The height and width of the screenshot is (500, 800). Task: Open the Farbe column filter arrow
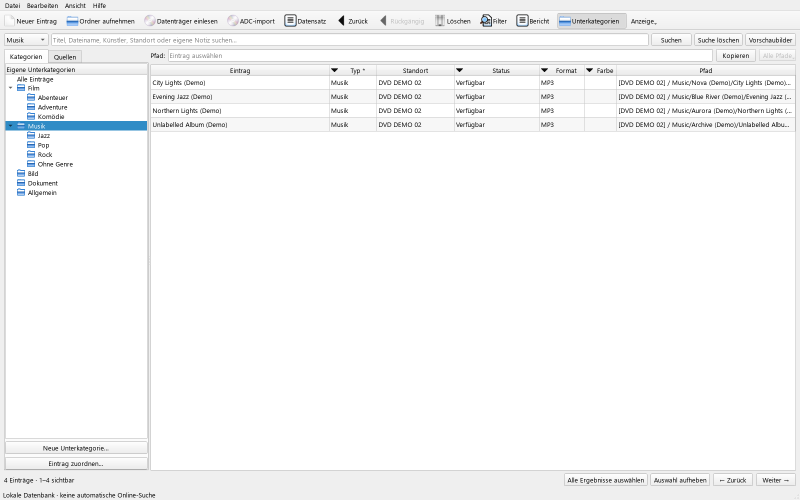(x=589, y=70)
